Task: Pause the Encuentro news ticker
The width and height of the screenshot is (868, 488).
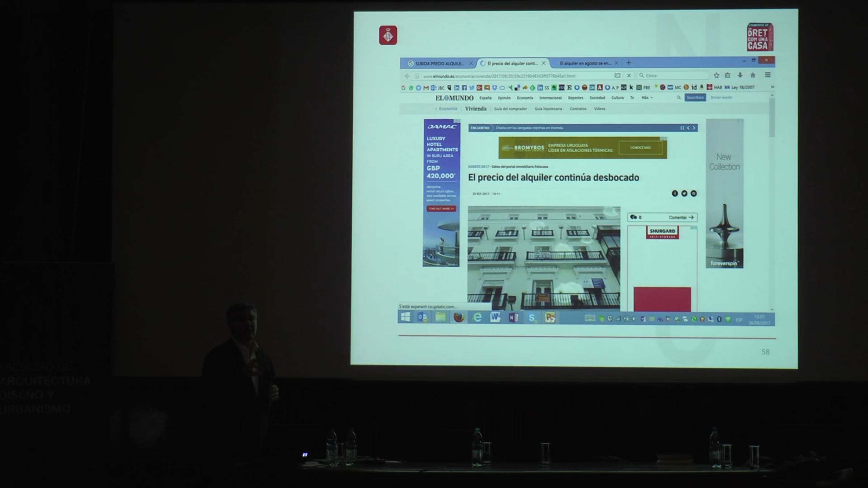Action: point(682,128)
